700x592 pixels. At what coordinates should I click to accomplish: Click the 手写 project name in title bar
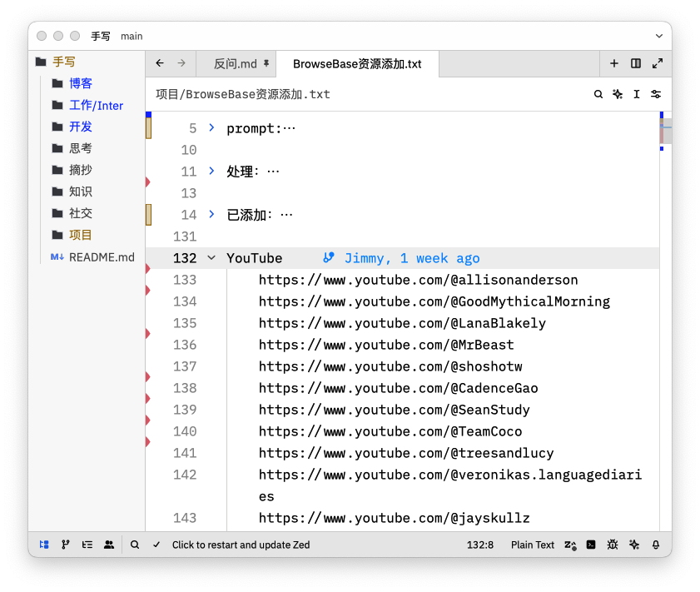(x=101, y=36)
